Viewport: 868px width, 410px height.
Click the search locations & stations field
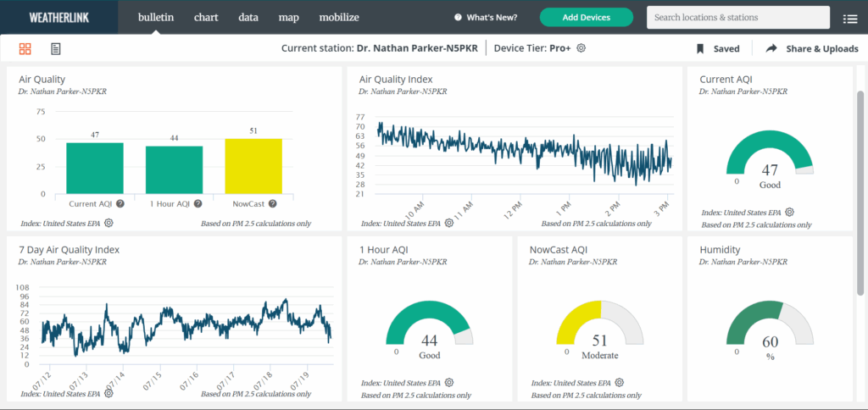(737, 17)
